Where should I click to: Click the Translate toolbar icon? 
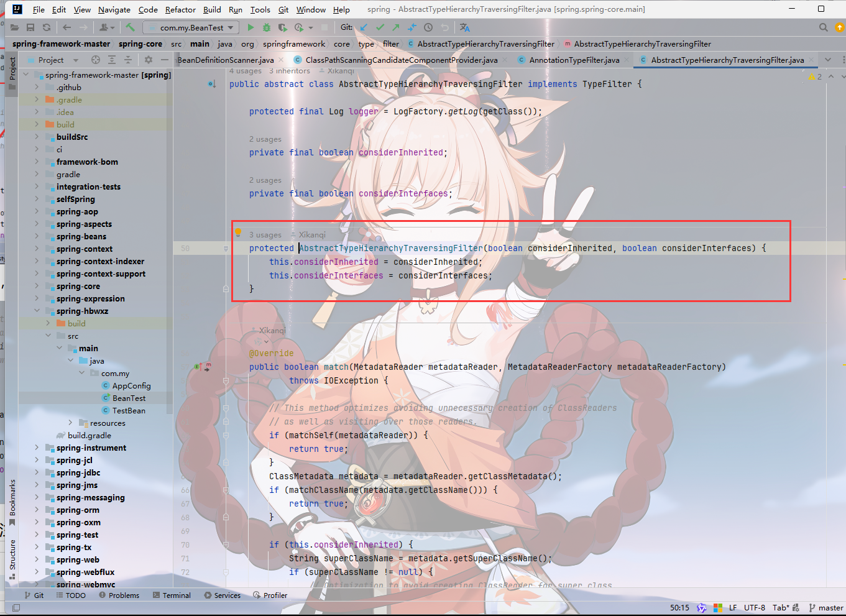coord(465,27)
